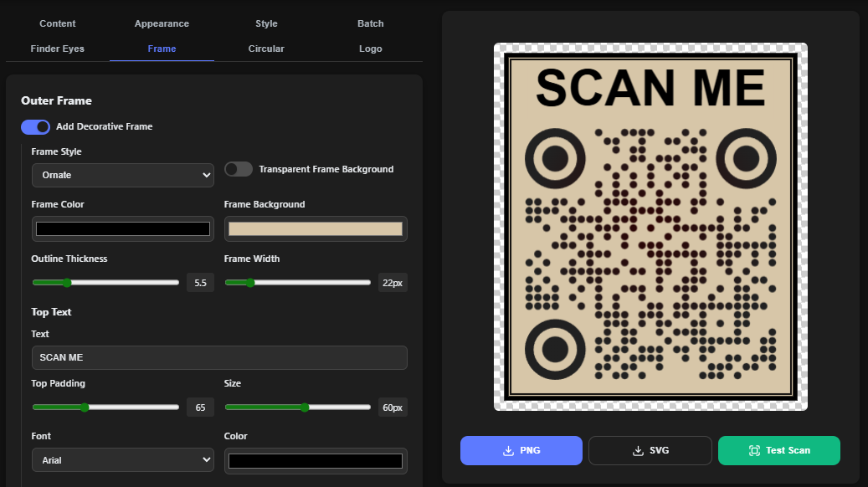Open the Frame Style dropdown
Viewport: 868px width, 487px height.
[123, 175]
